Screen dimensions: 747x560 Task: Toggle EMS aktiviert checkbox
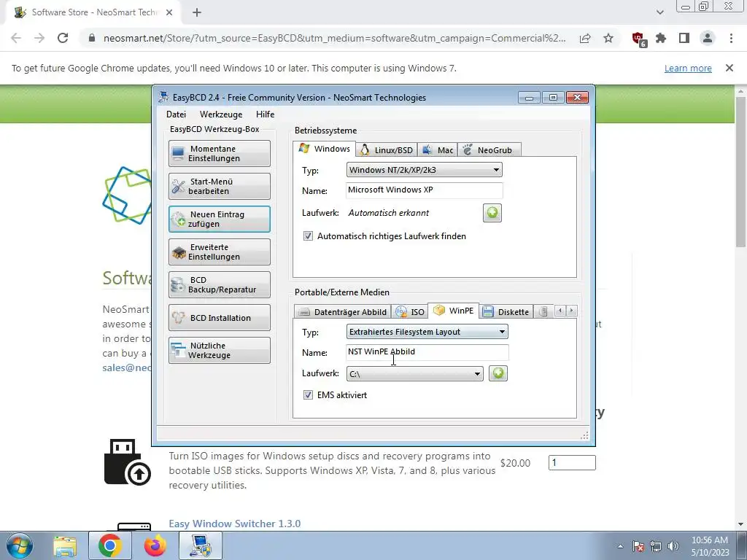click(x=309, y=395)
